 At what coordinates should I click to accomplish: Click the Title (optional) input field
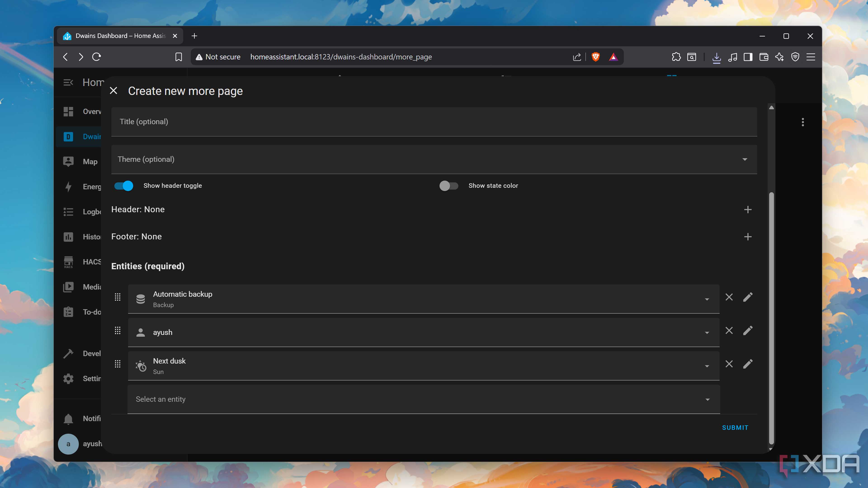pyautogui.click(x=434, y=122)
